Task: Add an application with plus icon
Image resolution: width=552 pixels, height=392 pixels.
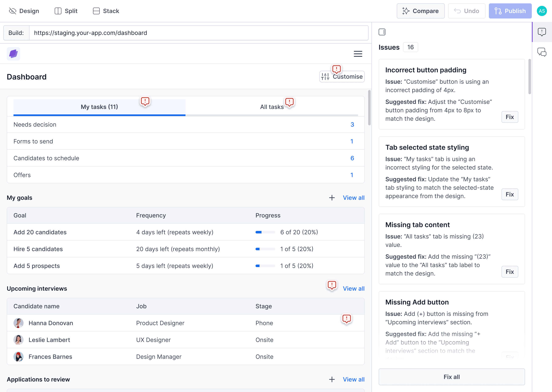Action: [x=332, y=379]
